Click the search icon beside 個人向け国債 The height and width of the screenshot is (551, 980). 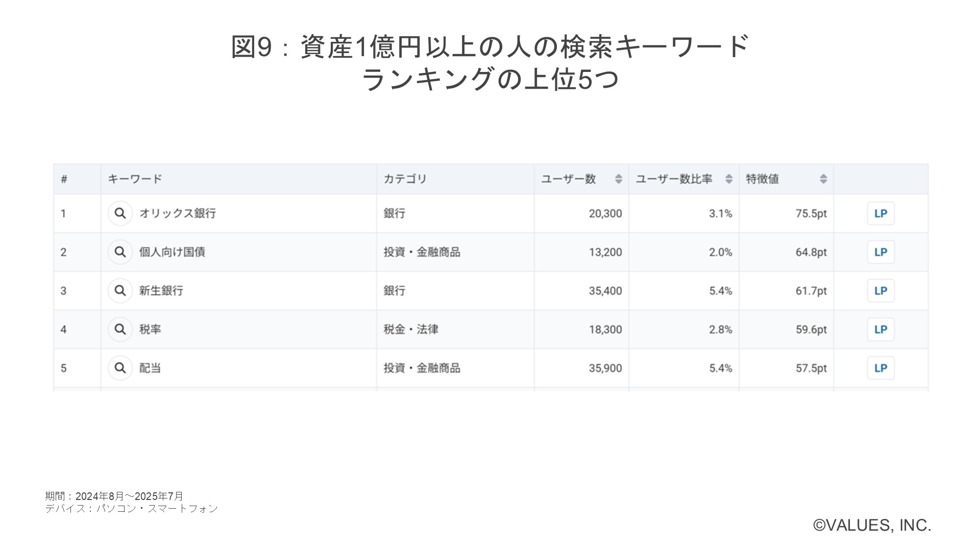(x=120, y=252)
